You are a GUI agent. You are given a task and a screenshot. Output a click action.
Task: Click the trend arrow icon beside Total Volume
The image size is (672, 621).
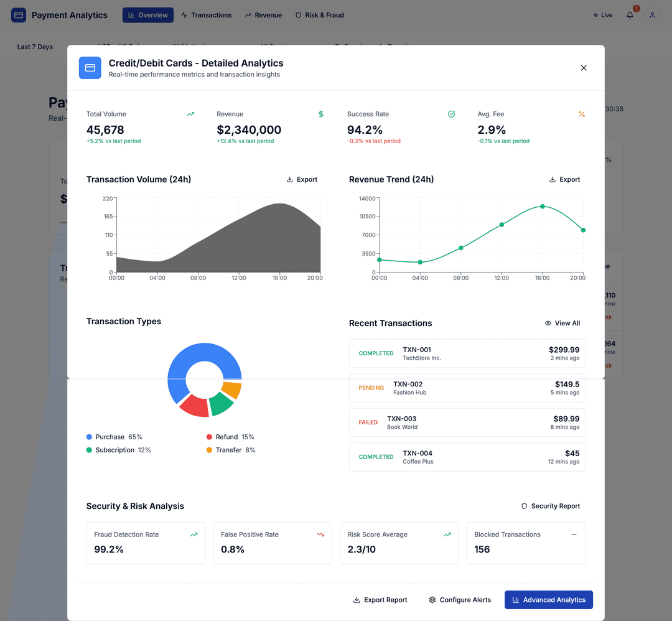point(190,114)
